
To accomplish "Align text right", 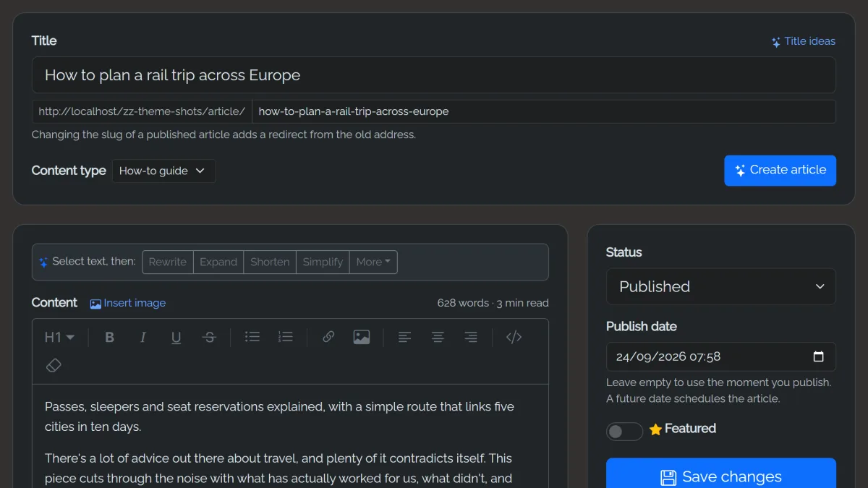I will tap(471, 337).
